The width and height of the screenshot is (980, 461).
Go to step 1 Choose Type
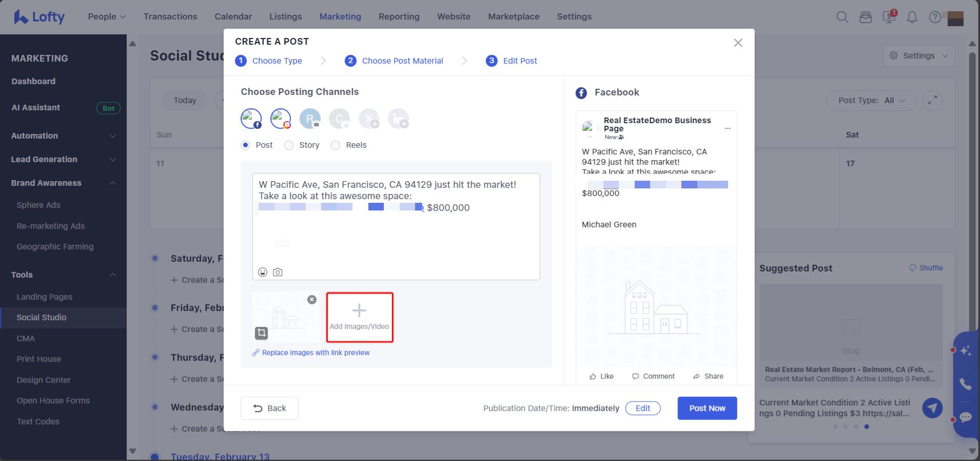click(269, 61)
